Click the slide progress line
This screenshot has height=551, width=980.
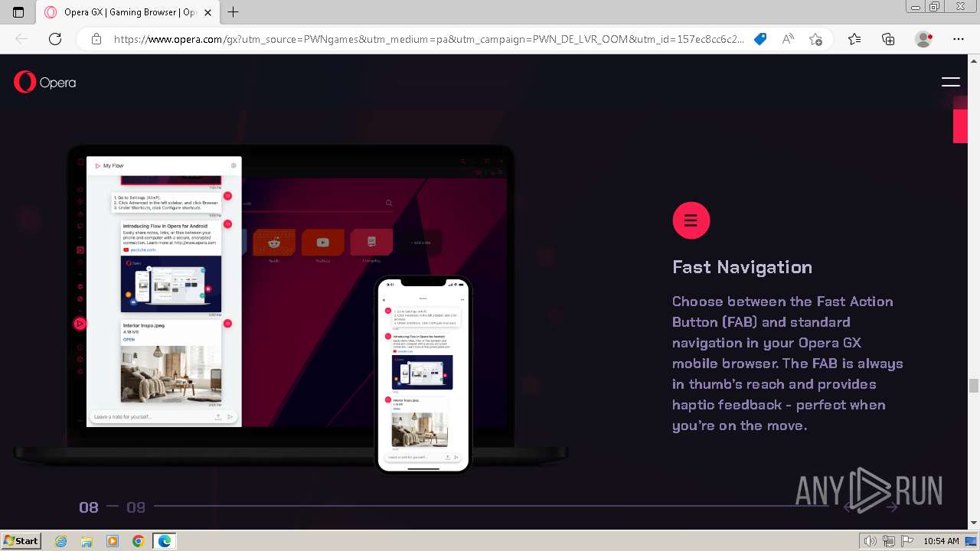[490, 506]
